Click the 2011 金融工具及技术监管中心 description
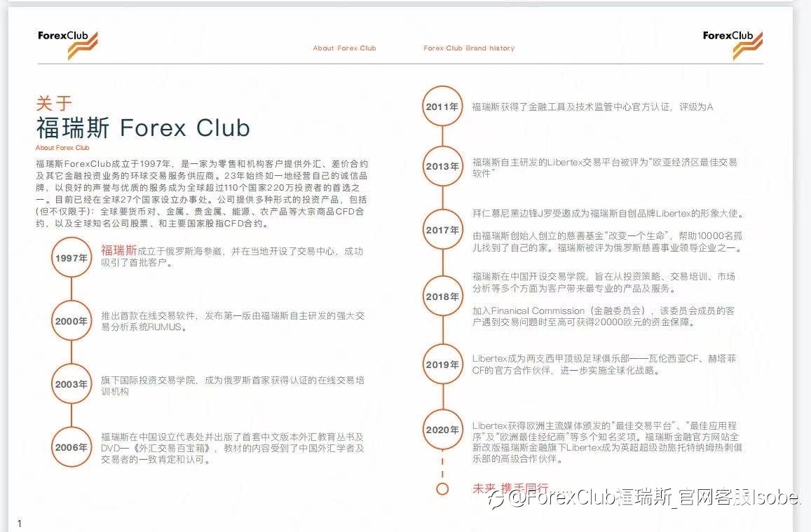Screen dimensions: 811x532 pos(593,107)
